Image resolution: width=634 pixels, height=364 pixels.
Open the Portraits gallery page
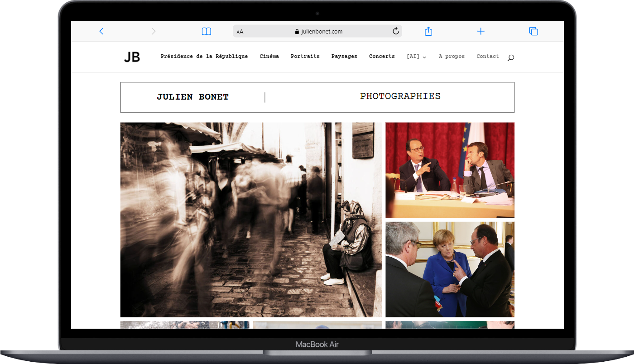(305, 57)
